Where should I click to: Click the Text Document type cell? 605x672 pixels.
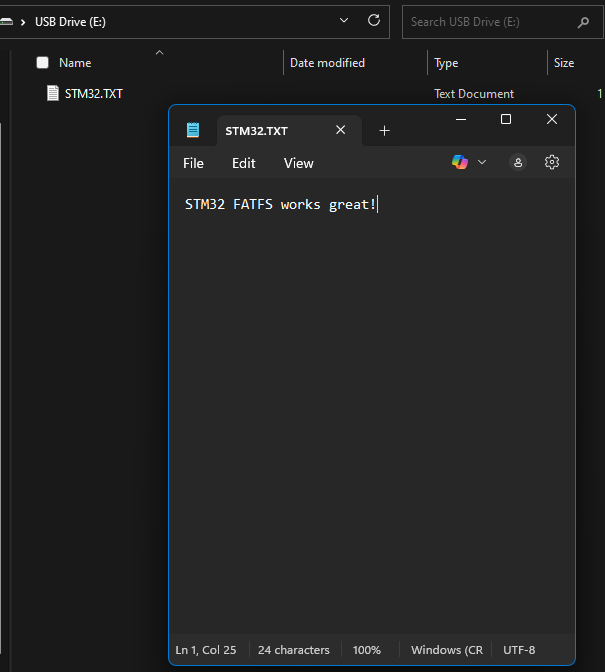point(474,94)
